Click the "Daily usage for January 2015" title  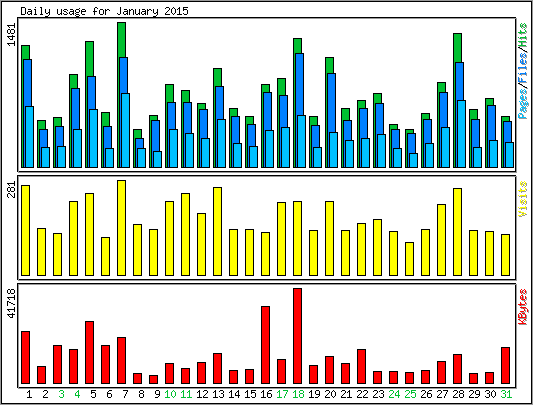click(x=104, y=11)
